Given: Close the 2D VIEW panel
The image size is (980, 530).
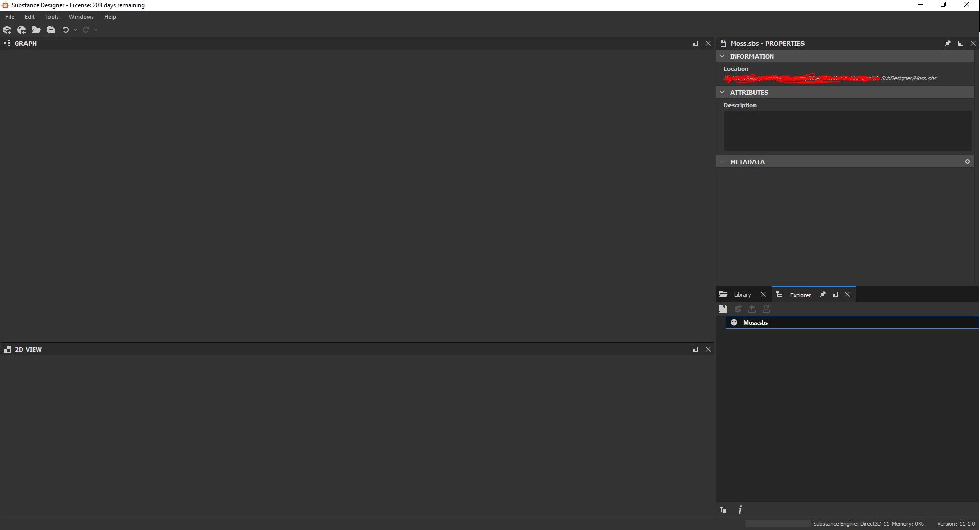Looking at the screenshot, I should click(708, 349).
